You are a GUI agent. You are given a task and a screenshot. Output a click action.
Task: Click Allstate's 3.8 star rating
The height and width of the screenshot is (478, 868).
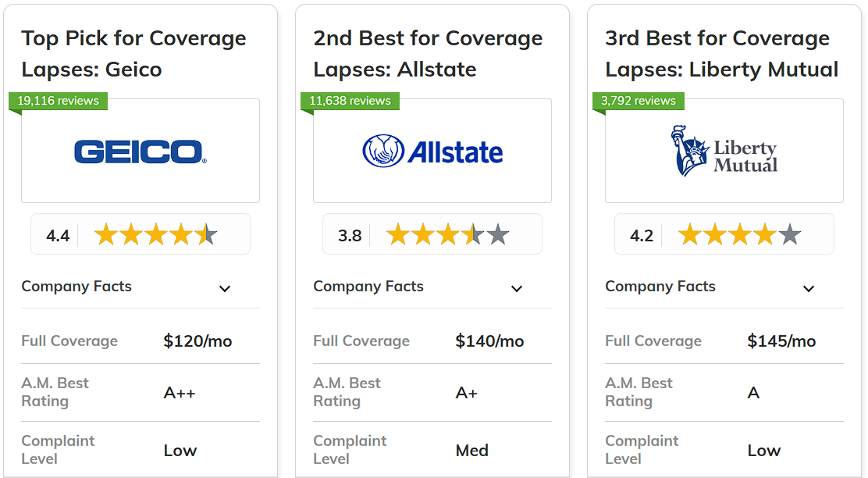point(432,234)
